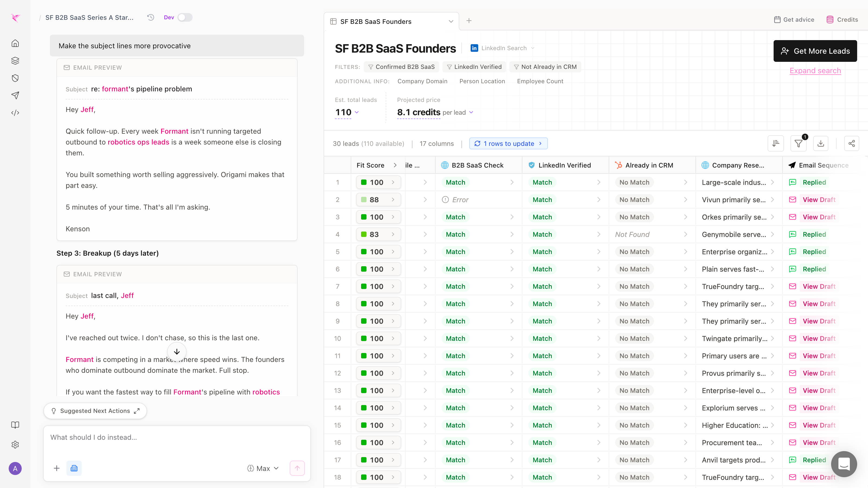Add a new table tab with plus

469,21
